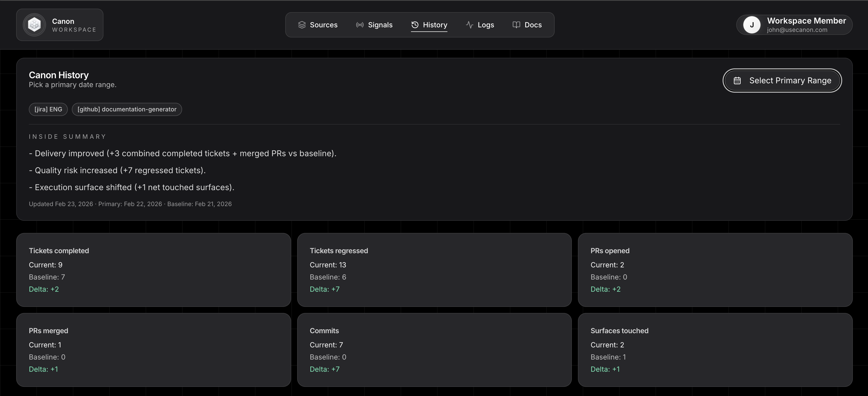Click the Canon WORKSPACE label
868x396 pixels.
74,25
